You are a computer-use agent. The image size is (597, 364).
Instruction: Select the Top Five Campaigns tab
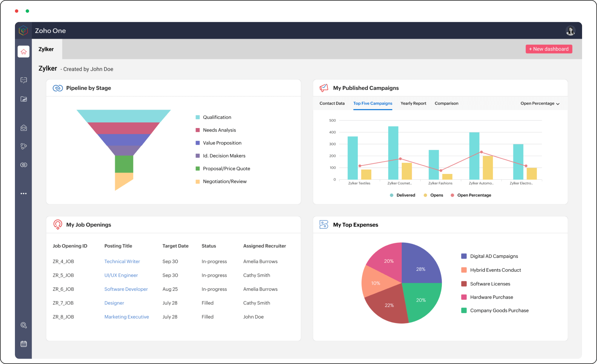373,103
